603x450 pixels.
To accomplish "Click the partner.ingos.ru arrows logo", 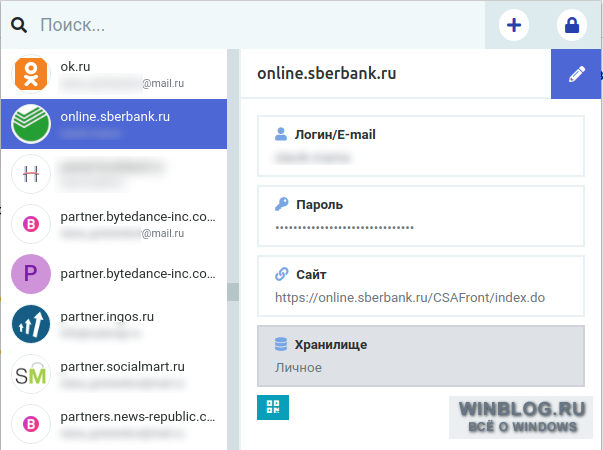I will coord(31,324).
